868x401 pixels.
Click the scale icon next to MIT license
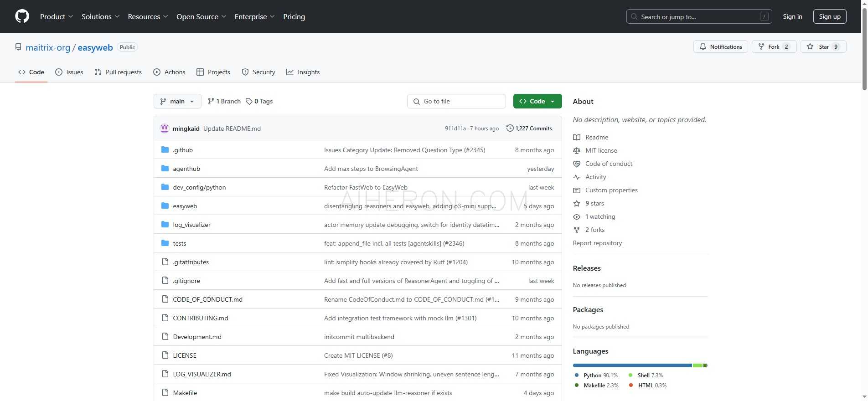[577, 150]
